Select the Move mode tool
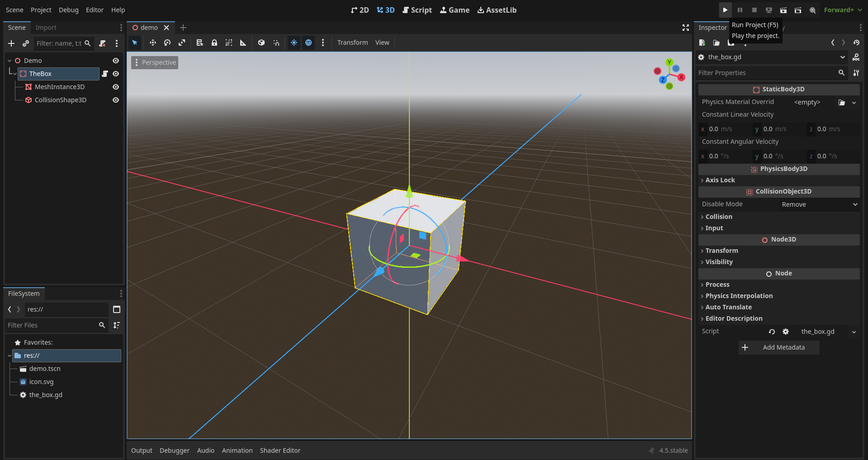Viewport: 868px width, 460px height. point(153,43)
